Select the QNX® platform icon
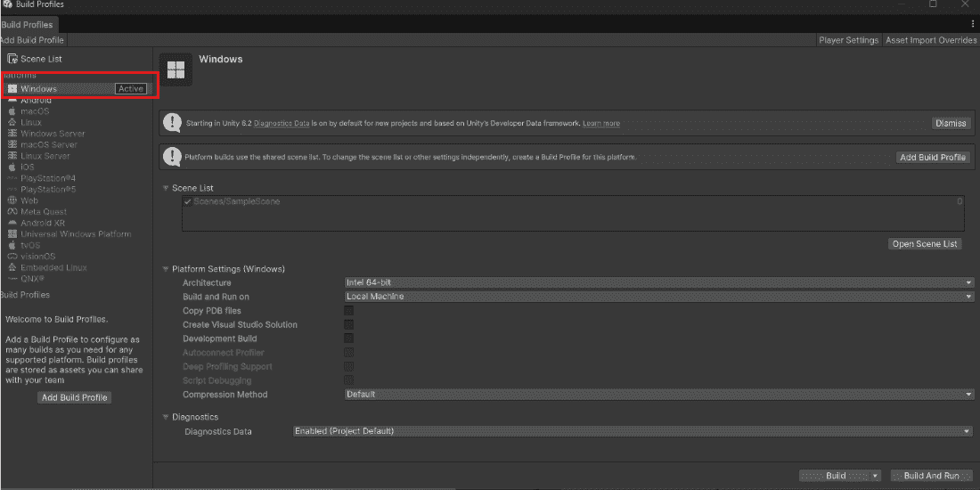The height and width of the screenshot is (490, 980). [x=12, y=279]
